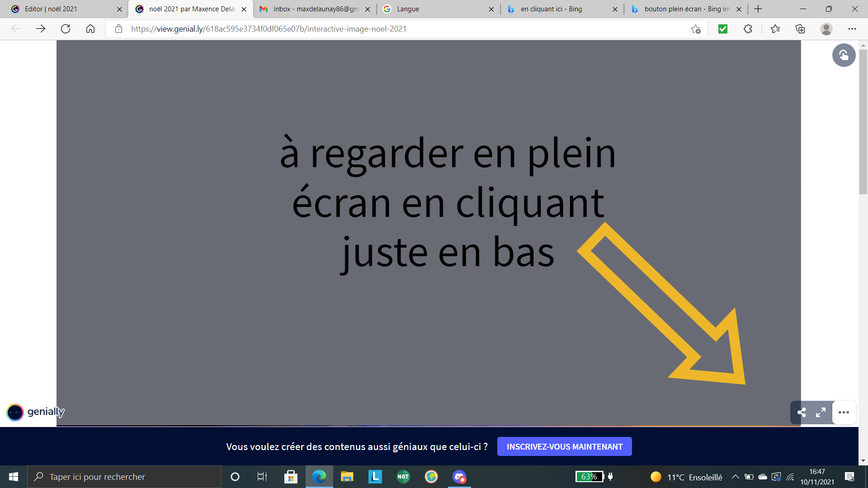Click the interactive elements hand icon
The image size is (868, 488).
(x=844, y=55)
